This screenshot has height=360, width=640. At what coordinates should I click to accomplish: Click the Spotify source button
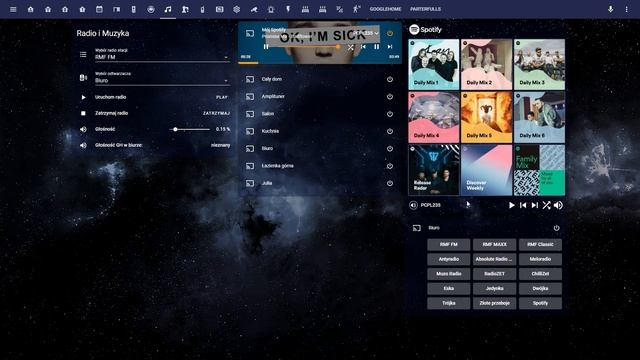tap(540, 303)
